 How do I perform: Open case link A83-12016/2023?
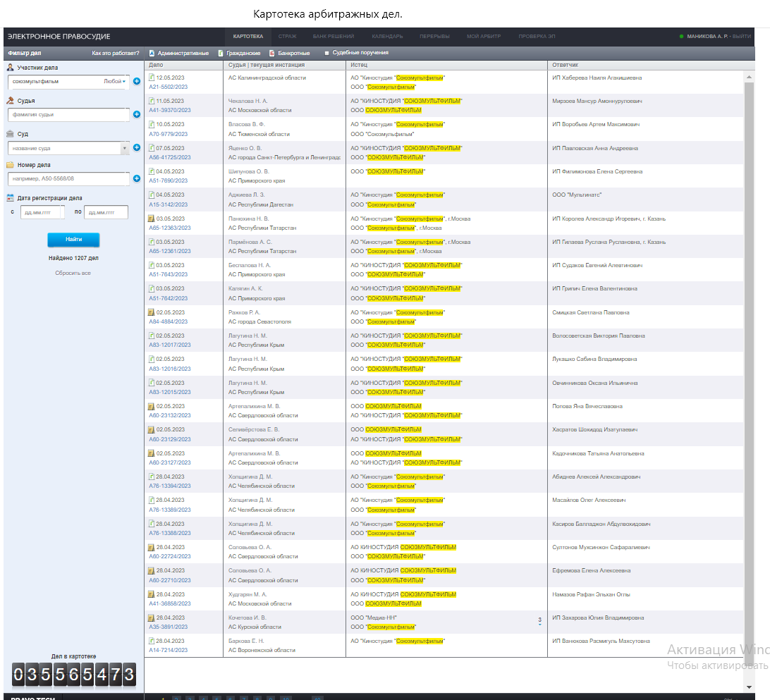pos(170,369)
